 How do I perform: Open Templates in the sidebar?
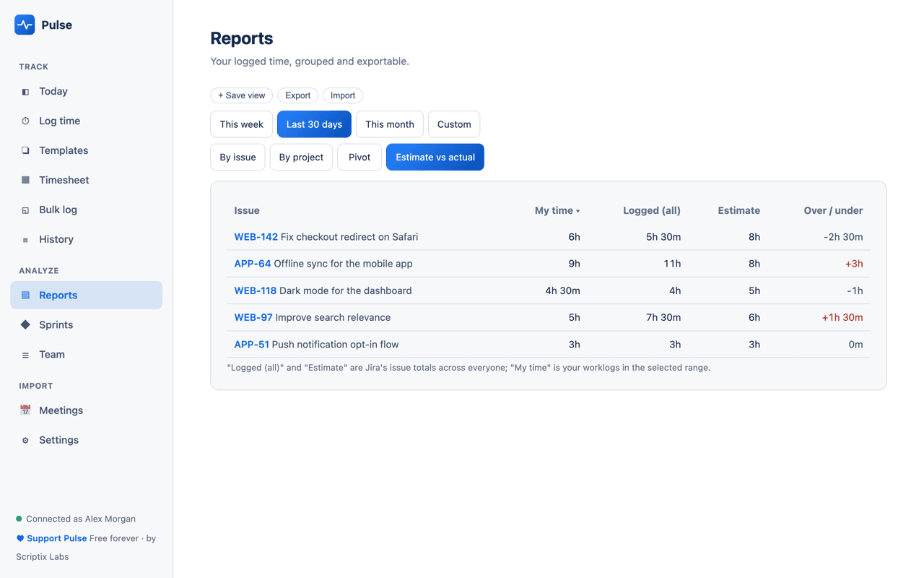click(86, 151)
